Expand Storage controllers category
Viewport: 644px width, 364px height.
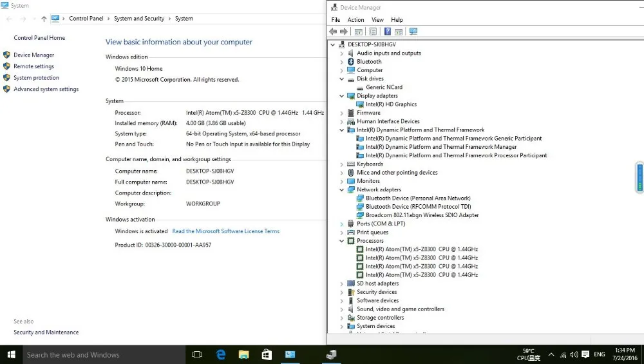342,318
